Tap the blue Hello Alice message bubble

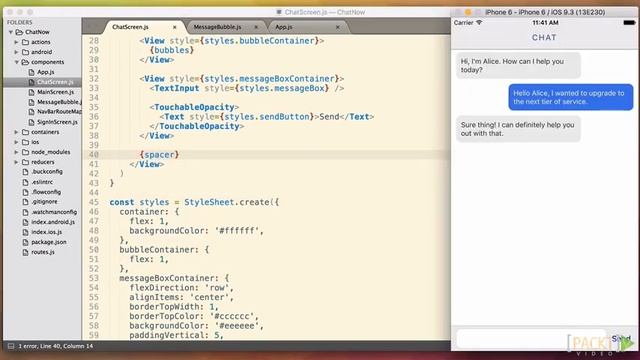coord(571,97)
